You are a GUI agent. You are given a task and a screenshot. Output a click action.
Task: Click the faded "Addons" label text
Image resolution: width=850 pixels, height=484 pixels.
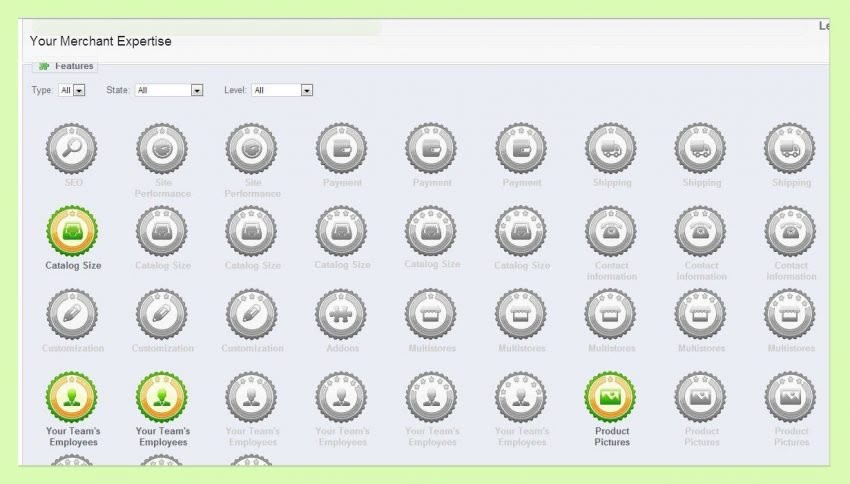point(343,348)
